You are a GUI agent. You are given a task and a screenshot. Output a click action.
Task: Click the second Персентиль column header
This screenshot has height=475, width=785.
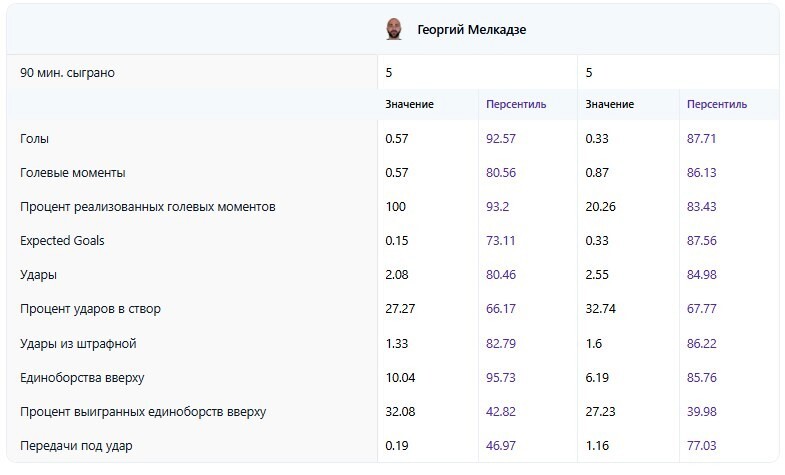click(x=717, y=104)
